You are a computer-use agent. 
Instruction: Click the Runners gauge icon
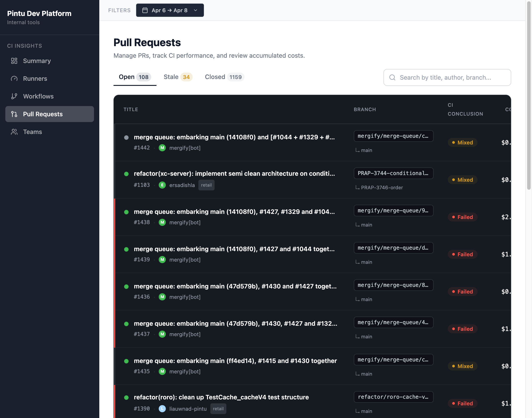coord(14,79)
